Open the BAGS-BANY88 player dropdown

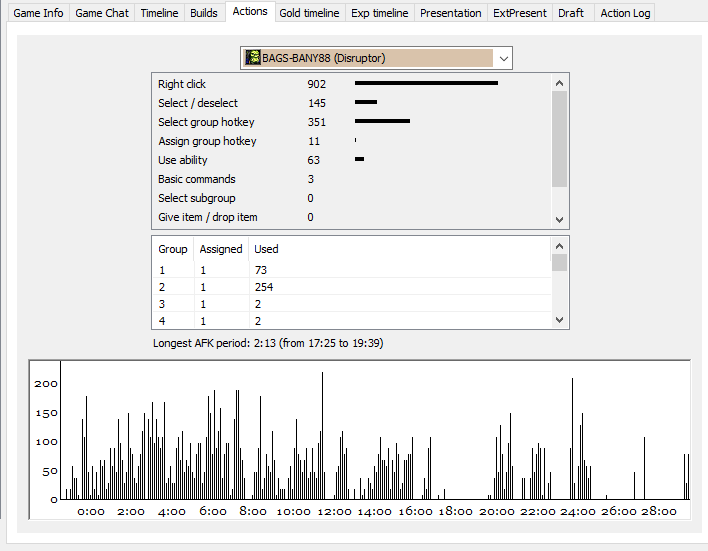coord(376,58)
